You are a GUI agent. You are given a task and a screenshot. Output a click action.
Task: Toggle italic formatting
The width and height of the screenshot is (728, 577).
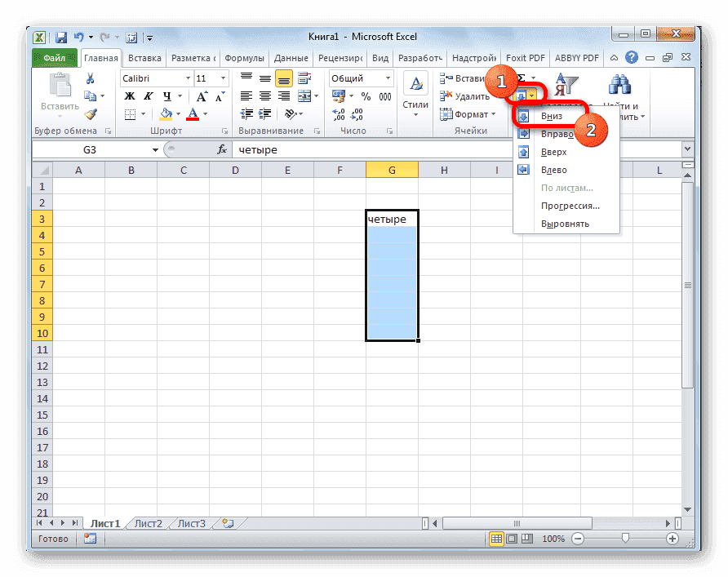tap(149, 95)
